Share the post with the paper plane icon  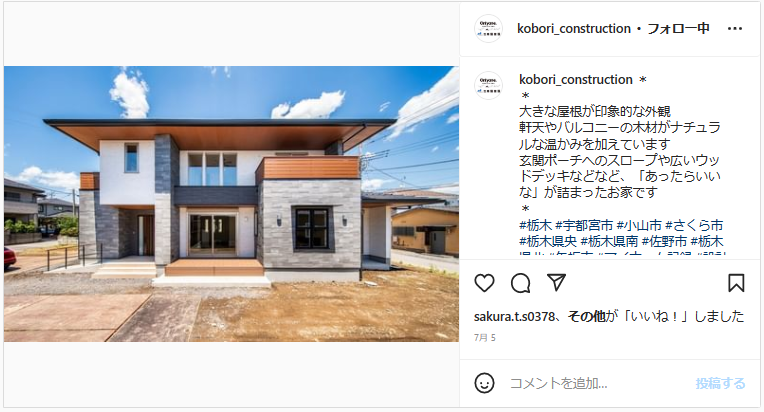(x=556, y=282)
